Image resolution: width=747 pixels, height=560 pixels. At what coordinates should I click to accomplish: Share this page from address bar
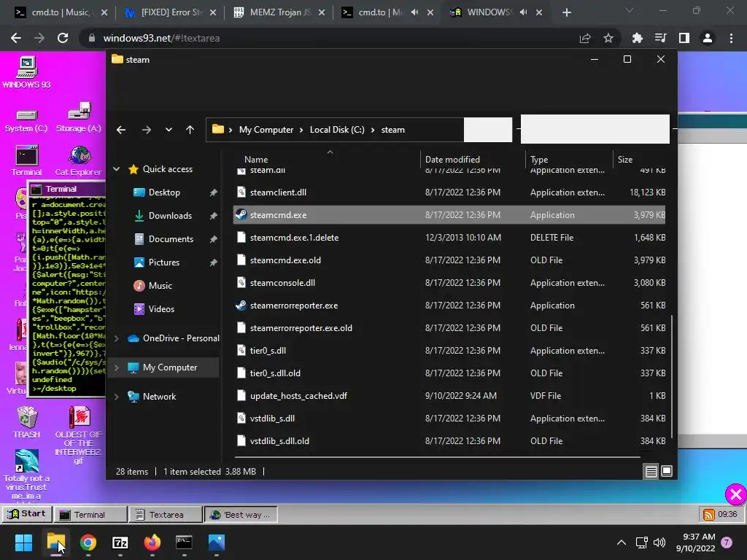[x=585, y=38]
